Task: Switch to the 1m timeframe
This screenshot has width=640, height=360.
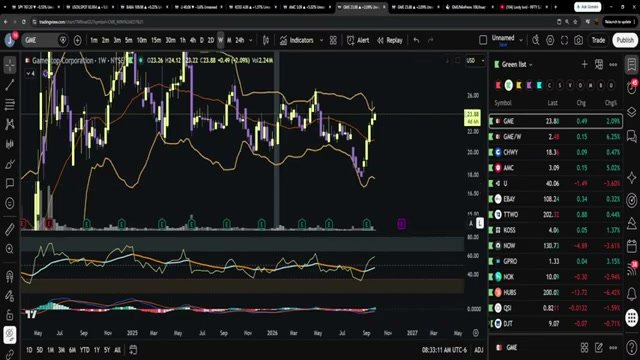Action: [94, 40]
